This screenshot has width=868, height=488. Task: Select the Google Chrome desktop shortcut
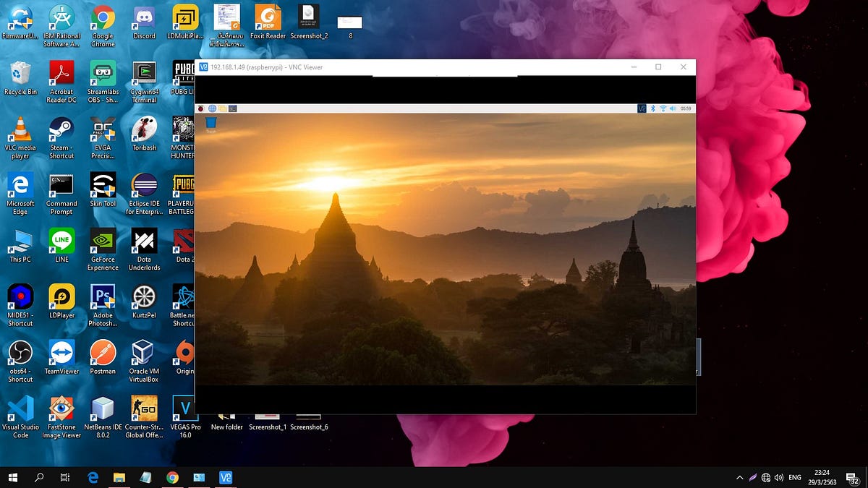click(x=103, y=25)
